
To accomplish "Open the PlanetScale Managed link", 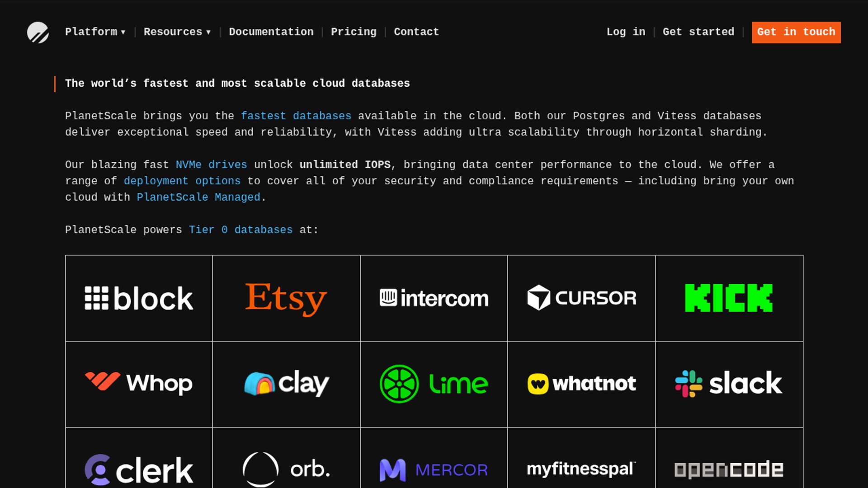I will coord(198,197).
